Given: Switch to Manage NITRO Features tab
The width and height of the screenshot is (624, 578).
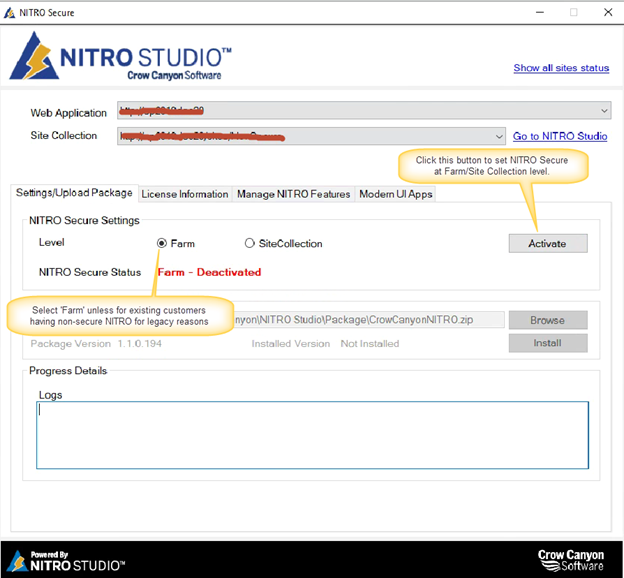Looking at the screenshot, I should 294,194.
